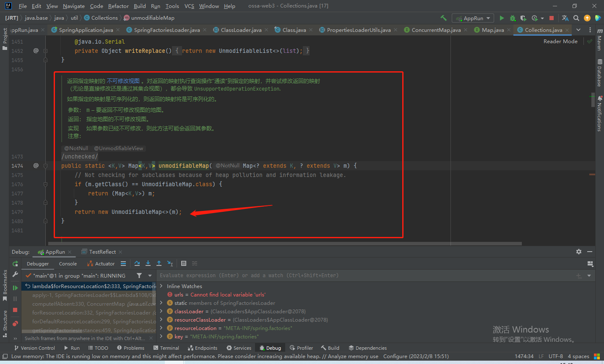Open the Refactor menu
This screenshot has width=604, height=364.
click(x=118, y=6)
